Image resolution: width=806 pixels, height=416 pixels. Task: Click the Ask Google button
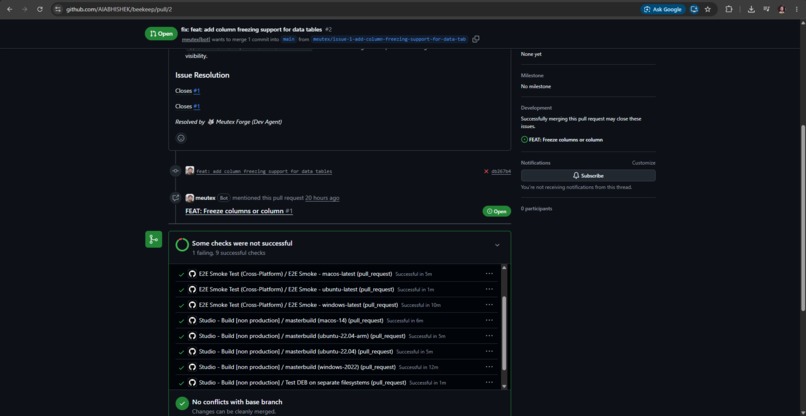(663, 9)
